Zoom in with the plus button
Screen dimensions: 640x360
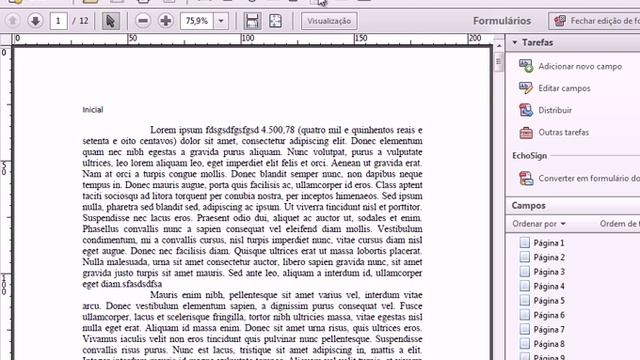[x=166, y=21]
